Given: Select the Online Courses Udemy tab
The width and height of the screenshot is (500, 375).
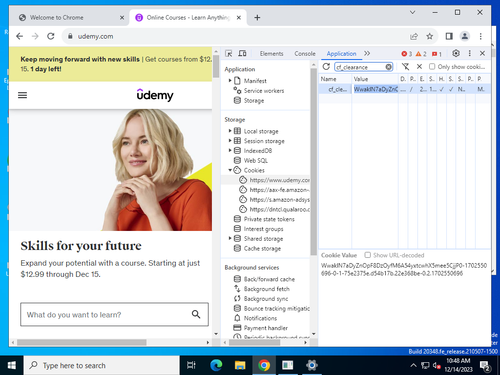Looking at the screenshot, I should click(188, 18).
